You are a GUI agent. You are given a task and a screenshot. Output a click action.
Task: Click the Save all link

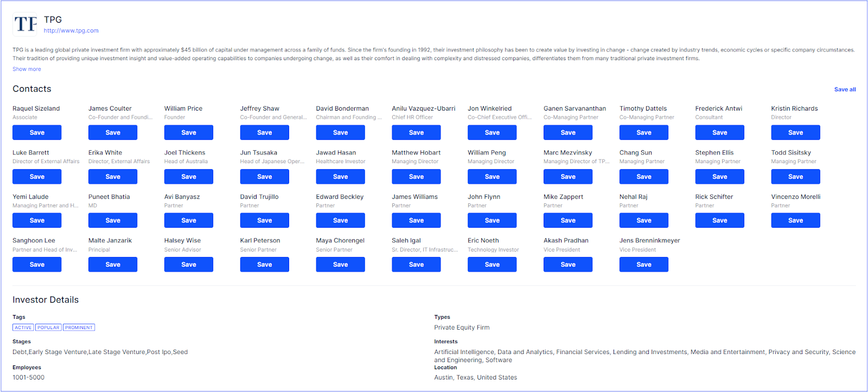click(845, 89)
